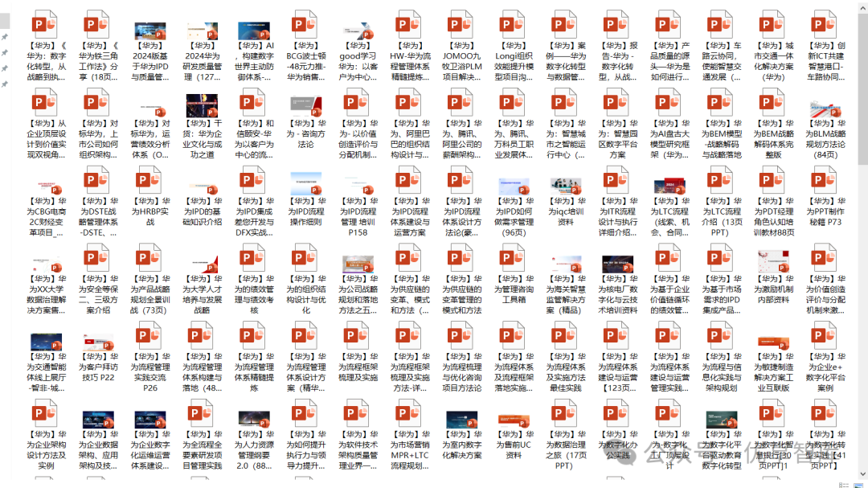Select the HW-华为流程管理体系精髓提炼 file icon

point(410,25)
